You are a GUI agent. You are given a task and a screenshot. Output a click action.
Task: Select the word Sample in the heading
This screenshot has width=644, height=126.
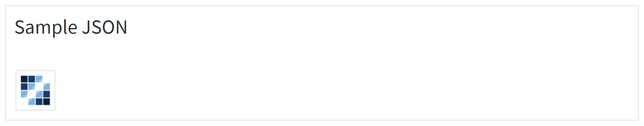click(46, 28)
